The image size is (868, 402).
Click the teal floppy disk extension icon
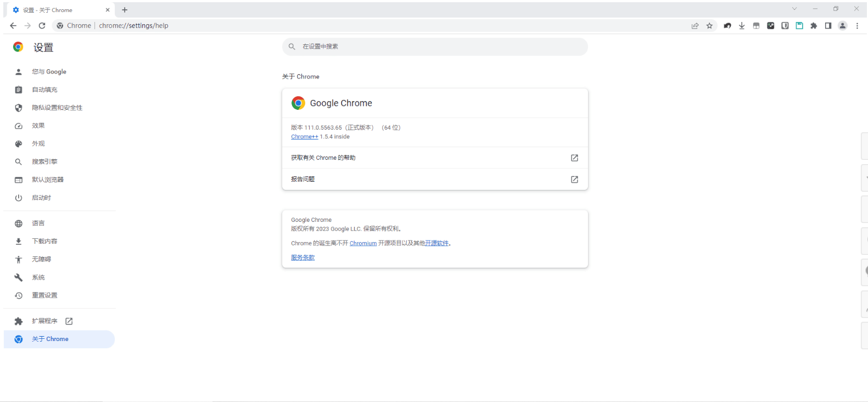click(799, 26)
